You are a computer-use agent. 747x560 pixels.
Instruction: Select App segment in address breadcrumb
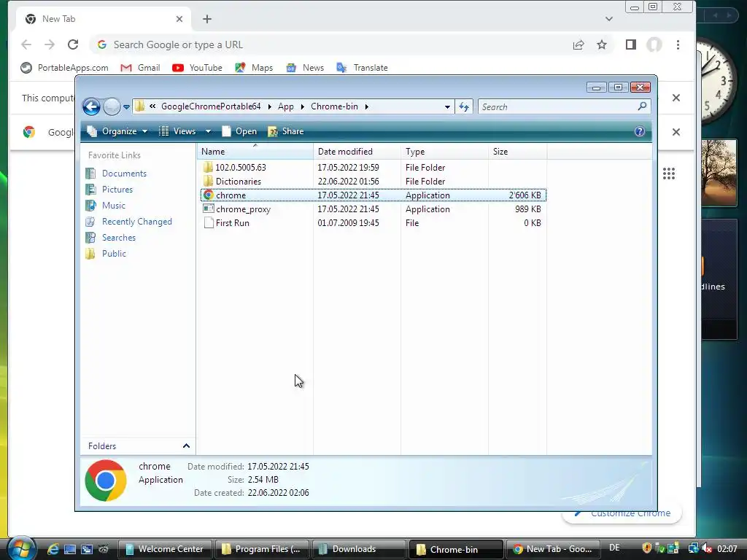(286, 106)
